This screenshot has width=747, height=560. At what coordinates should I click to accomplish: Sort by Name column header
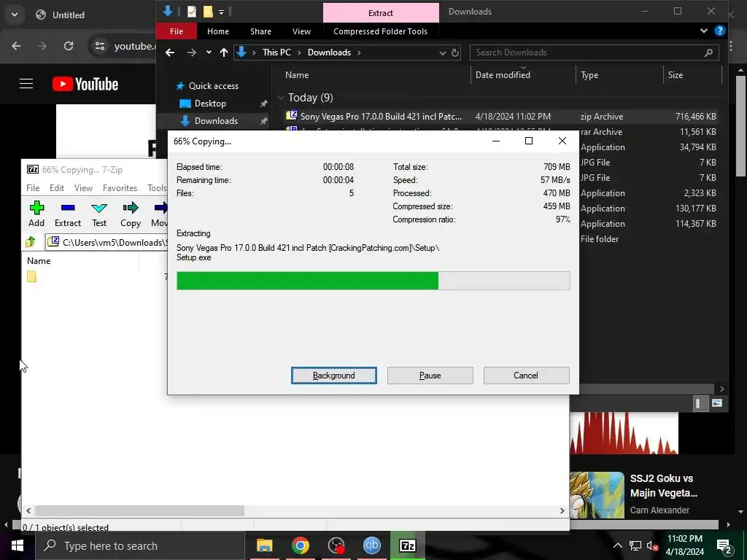297,75
